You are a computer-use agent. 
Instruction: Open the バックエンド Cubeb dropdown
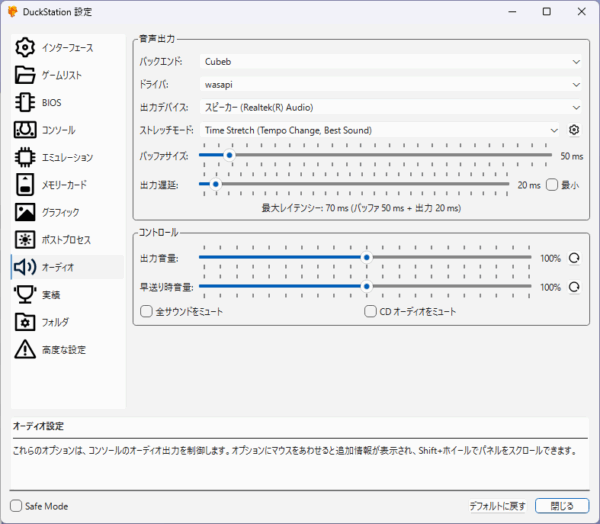tap(390, 62)
